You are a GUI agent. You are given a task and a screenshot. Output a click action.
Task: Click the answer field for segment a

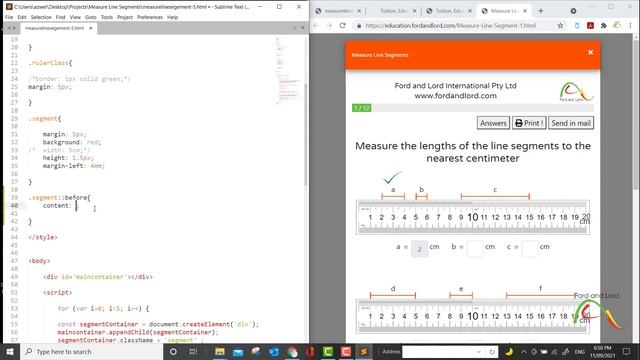point(419,249)
